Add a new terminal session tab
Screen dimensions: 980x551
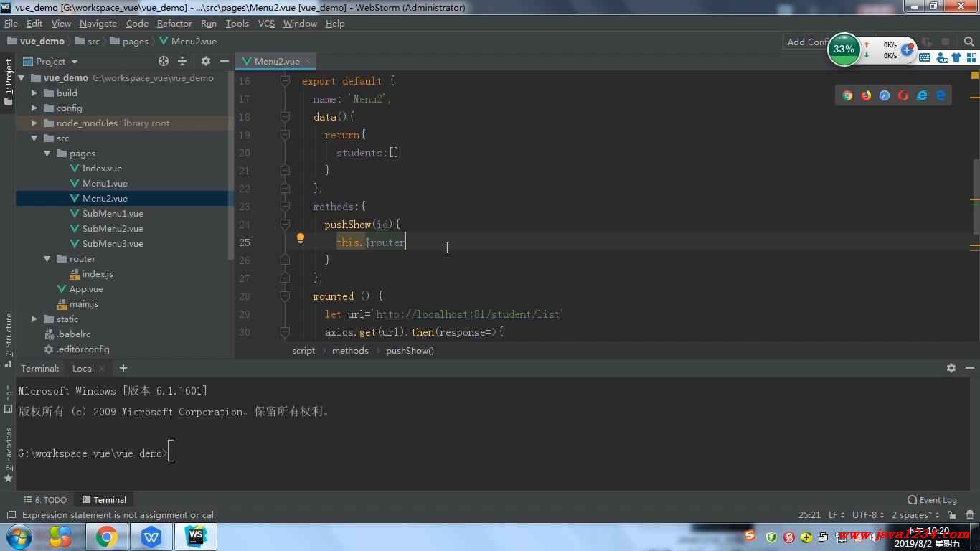click(123, 368)
